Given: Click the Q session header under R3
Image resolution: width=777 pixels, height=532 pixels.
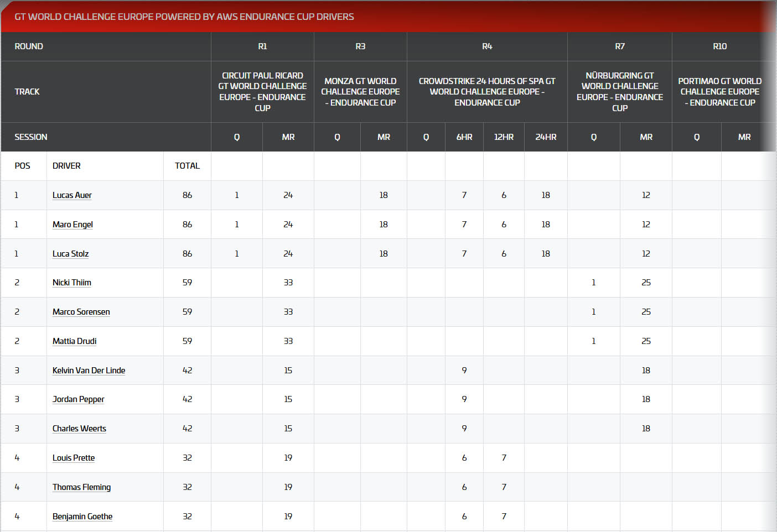Looking at the screenshot, I should click(337, 137).
